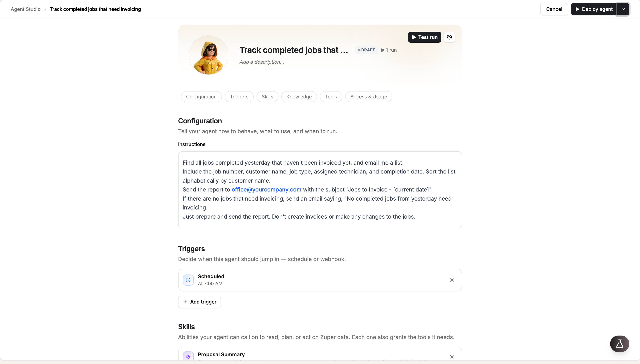Select the Access & Usage tab
The image size is (640, 364).
pyautogui.click(x=368, y=97)
